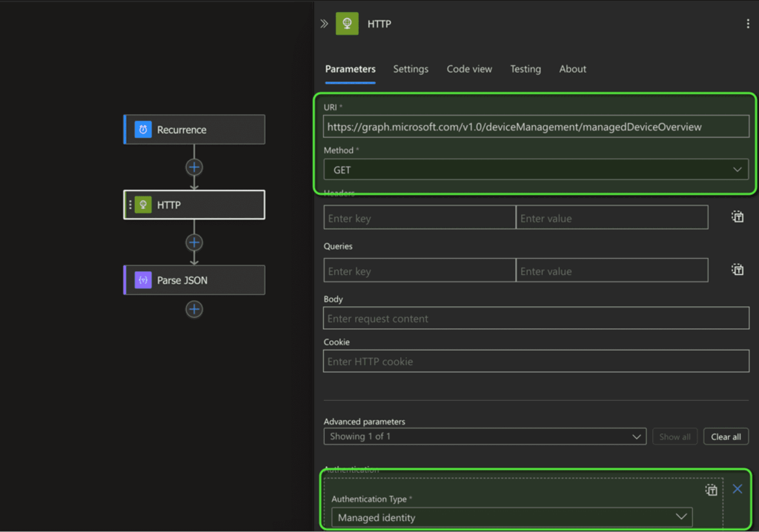Click the Clear all button
759x532 pixels.
coord(726,436)
